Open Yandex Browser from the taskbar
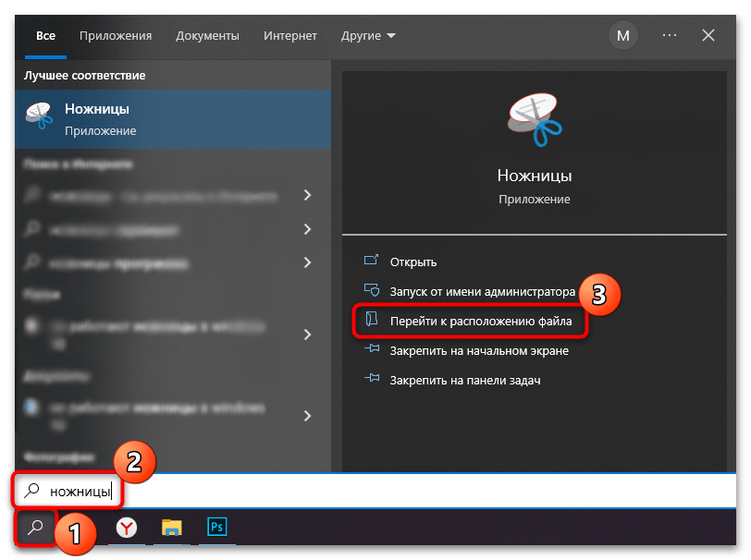The width and height of the screenshot is (751, 560). pos(128,528)
